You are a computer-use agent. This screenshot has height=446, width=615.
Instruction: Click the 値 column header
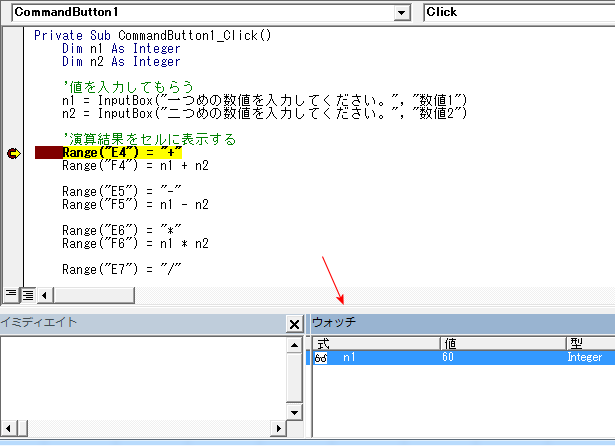500,343
